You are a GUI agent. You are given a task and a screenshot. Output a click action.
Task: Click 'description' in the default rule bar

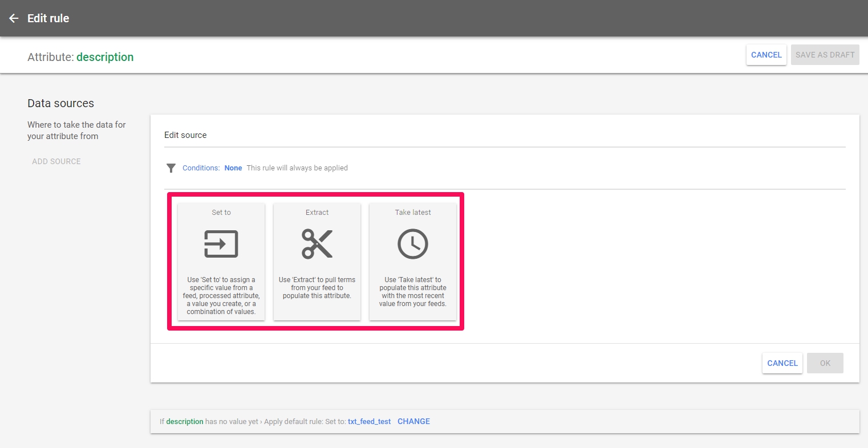(185, 422)
